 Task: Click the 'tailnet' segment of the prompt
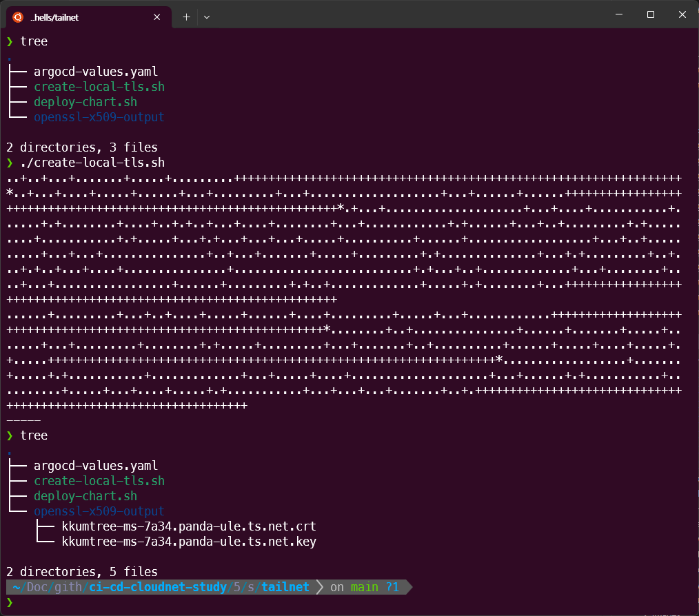click(285, 587)
